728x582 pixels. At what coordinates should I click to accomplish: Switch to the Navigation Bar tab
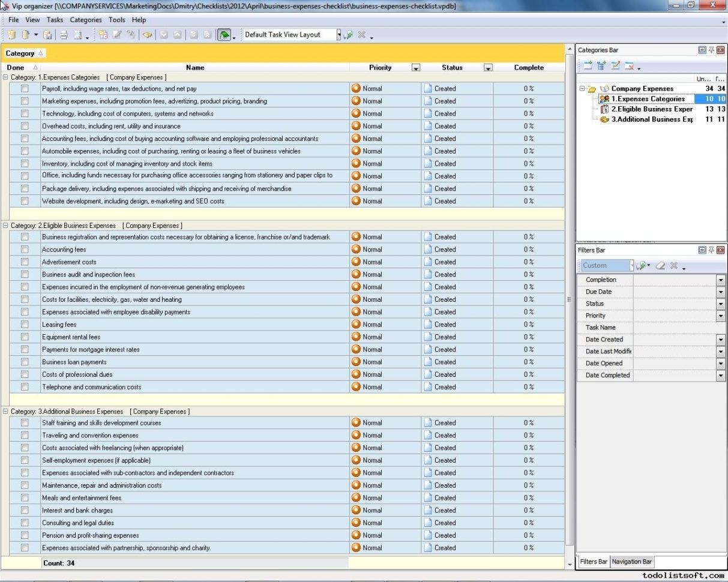632,562
